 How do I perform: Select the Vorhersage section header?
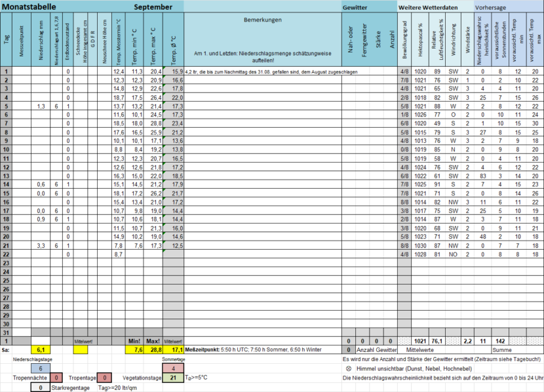point(509,7)
